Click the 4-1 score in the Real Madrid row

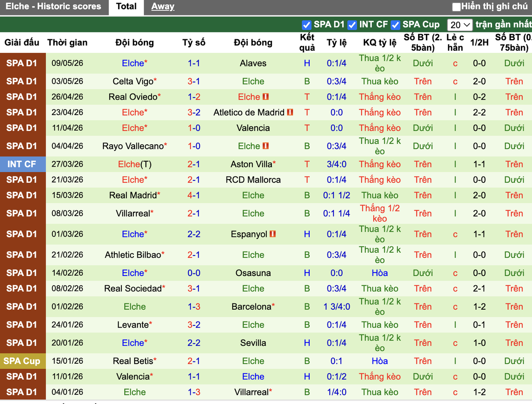pyautogui.click(x=194, y=195)
